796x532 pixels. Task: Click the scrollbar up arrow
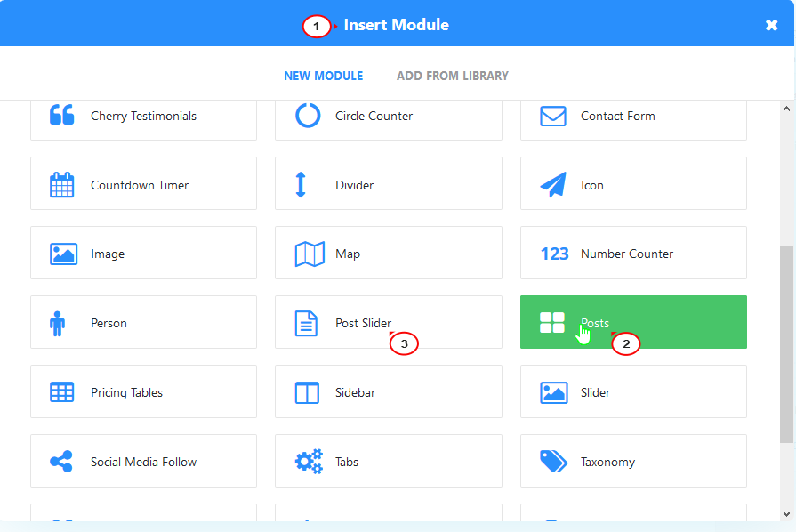pyautogui.click(x=786, y=109)
